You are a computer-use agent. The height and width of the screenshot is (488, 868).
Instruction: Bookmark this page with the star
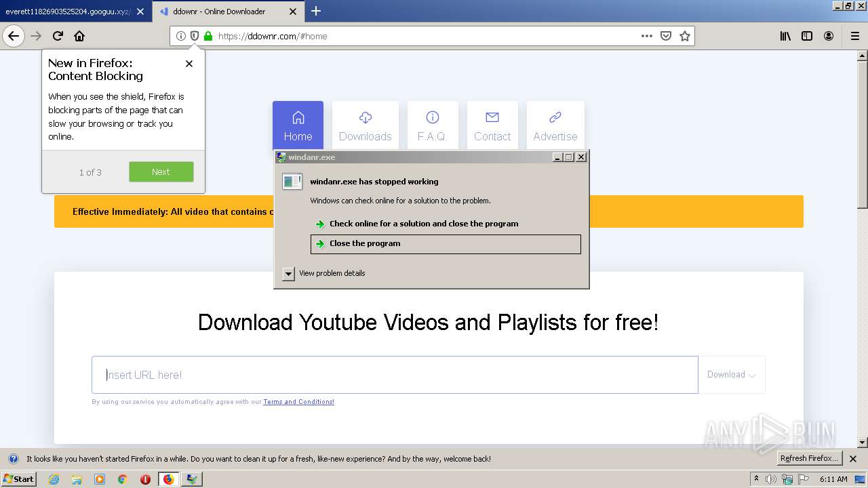(685, 36)
